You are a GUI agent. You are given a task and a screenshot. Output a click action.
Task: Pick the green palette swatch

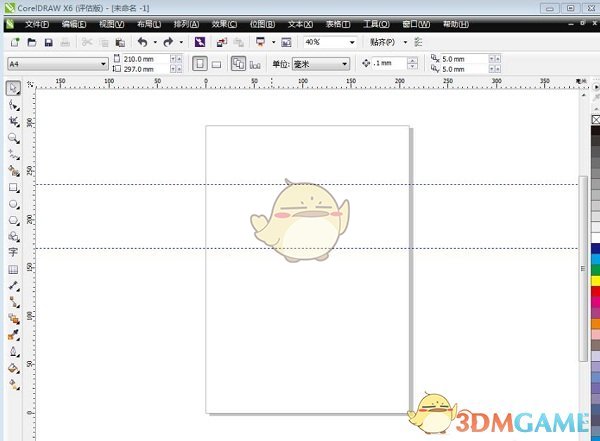tap(596, 270)
